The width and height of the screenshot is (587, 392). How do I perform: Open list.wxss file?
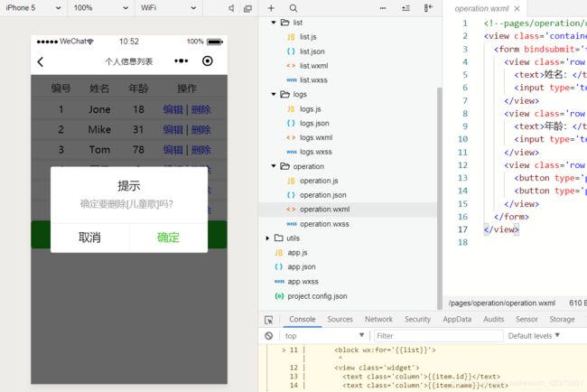pos(313,80)
